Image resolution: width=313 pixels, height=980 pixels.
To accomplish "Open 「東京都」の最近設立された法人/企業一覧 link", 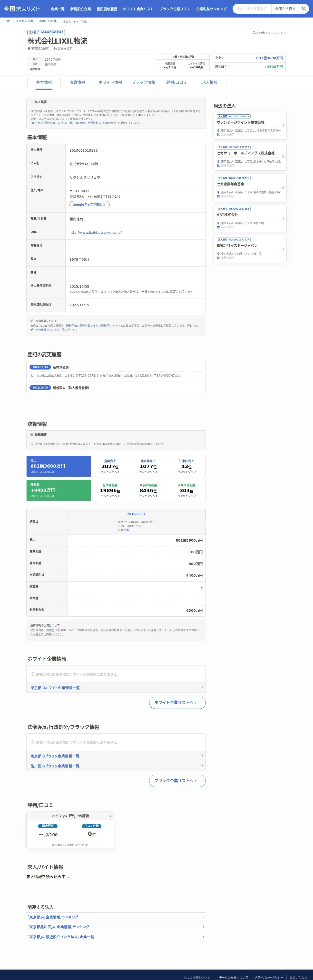I will (x=116, y=937).
